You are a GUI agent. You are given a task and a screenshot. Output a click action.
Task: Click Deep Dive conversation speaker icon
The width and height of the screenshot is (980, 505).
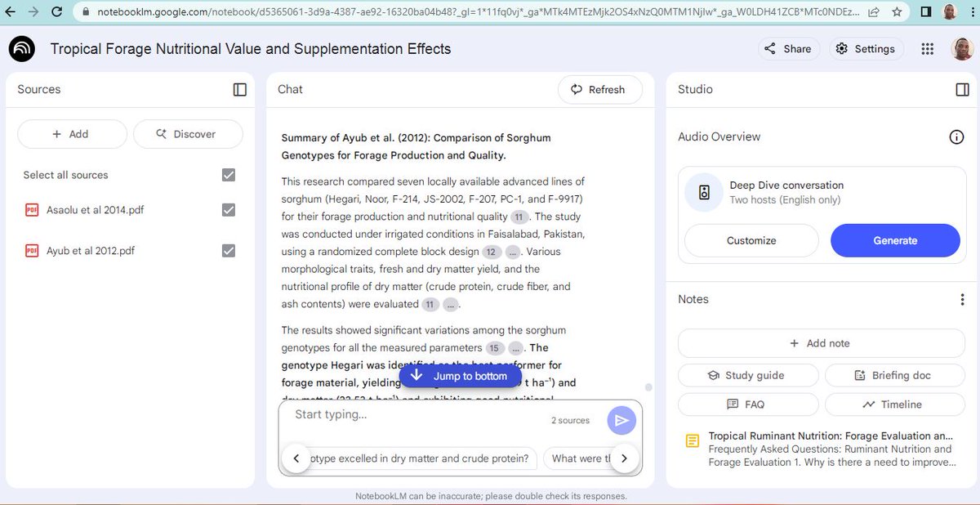[x=704, y=193]
